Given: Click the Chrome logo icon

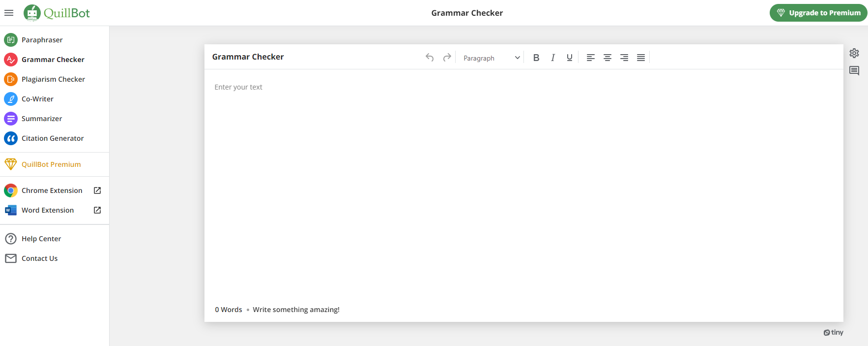Looking at the screenshot, I should pos(11,190).
